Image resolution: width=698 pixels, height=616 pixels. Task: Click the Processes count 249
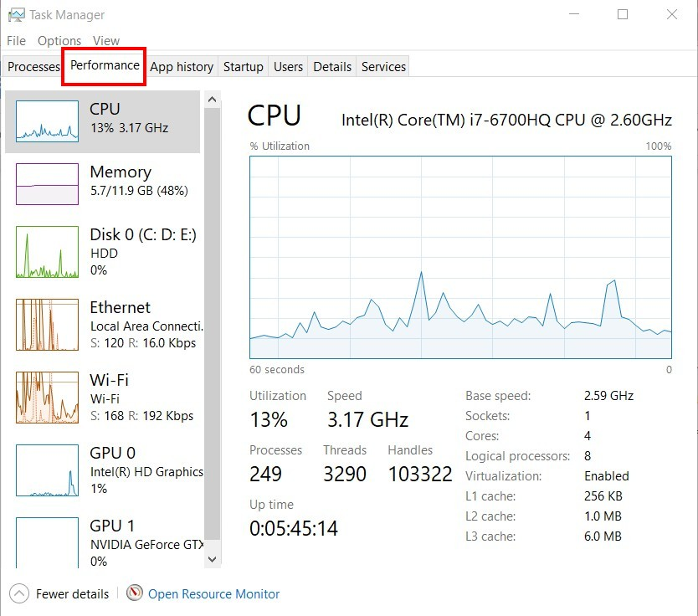[x=265, y=474]
